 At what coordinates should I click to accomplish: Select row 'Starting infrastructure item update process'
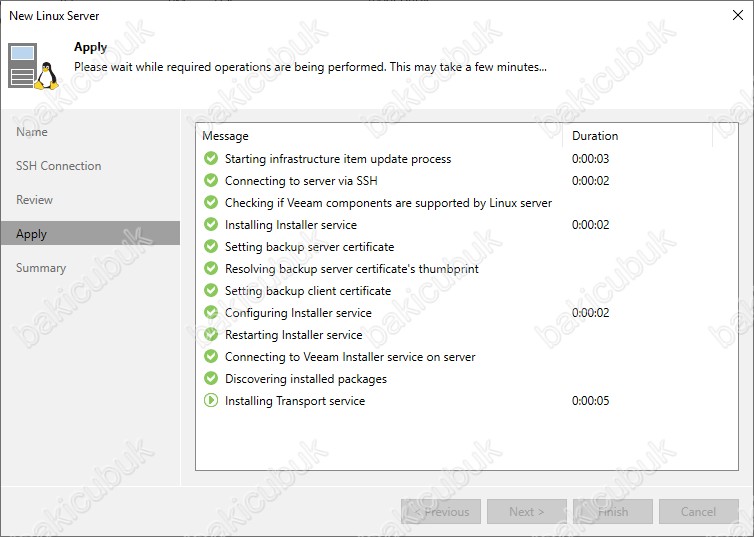(x=466, y=159)
